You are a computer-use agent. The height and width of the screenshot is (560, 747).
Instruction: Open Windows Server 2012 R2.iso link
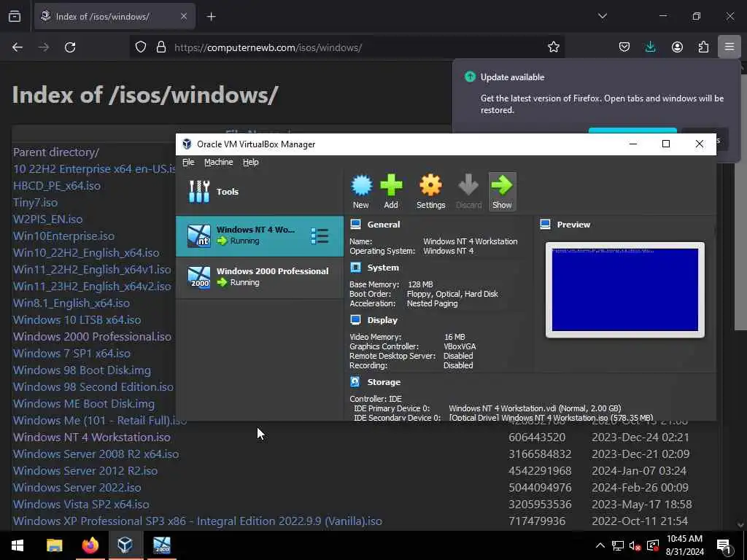pyautogui.click(x=85, y=470)
